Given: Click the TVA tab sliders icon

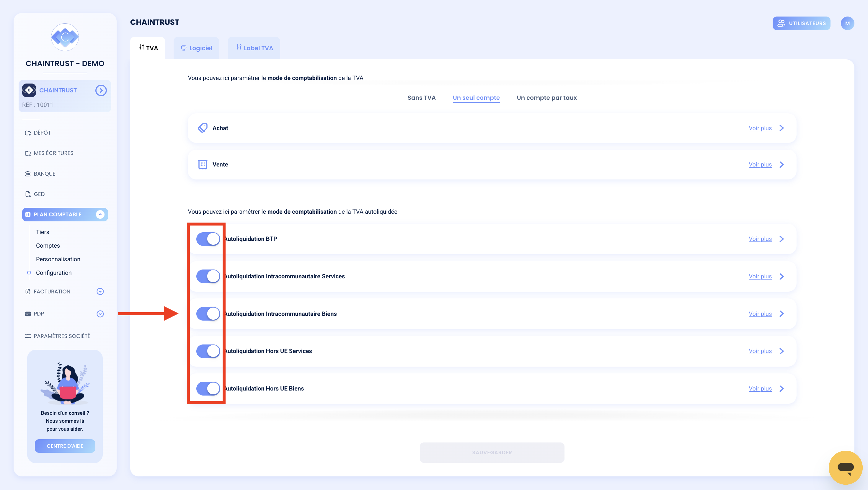Looking at the screenshot, I should 141,47.
